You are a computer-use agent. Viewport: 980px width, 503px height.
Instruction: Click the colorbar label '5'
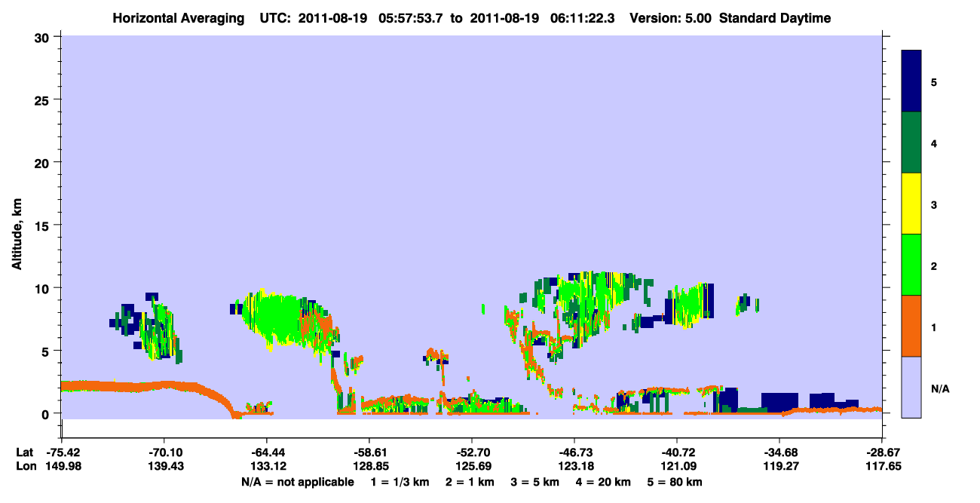(x=934, y=82)
